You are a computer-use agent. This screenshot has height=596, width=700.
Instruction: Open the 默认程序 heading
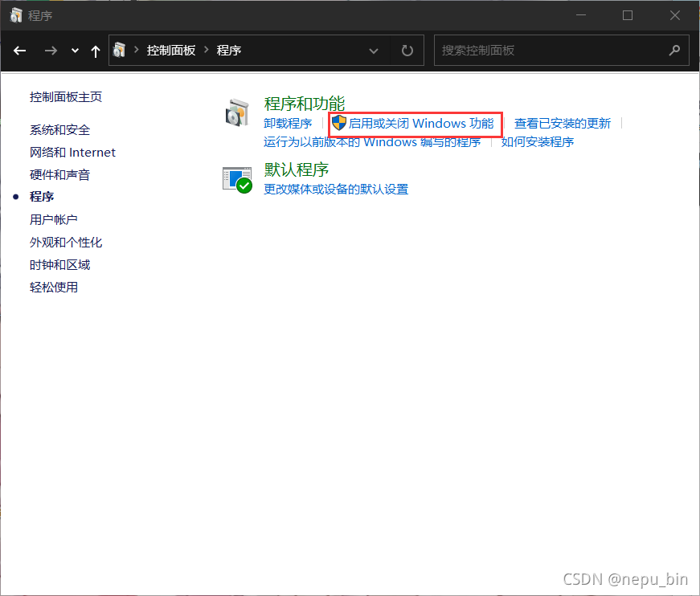[296, 169]
